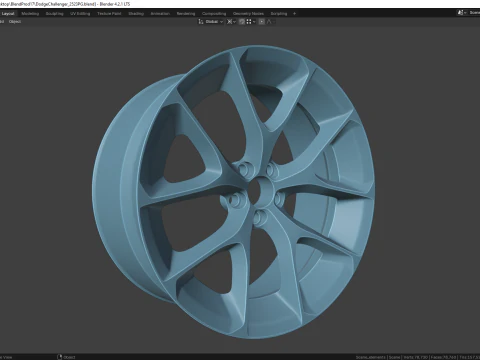The width and height of the screenshot is (480, 360).
Task: Open the Global transform orientation dropdown
Action: point(211,22)
